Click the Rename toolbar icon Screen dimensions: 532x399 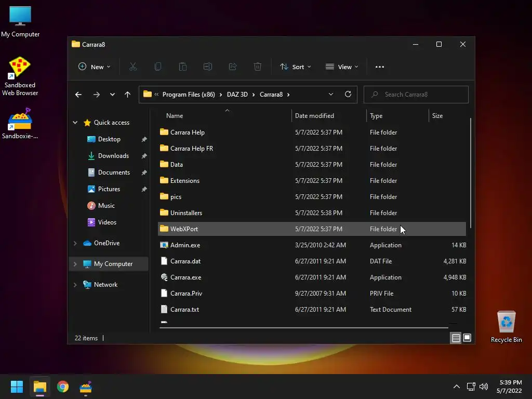[x=208, y=67]
